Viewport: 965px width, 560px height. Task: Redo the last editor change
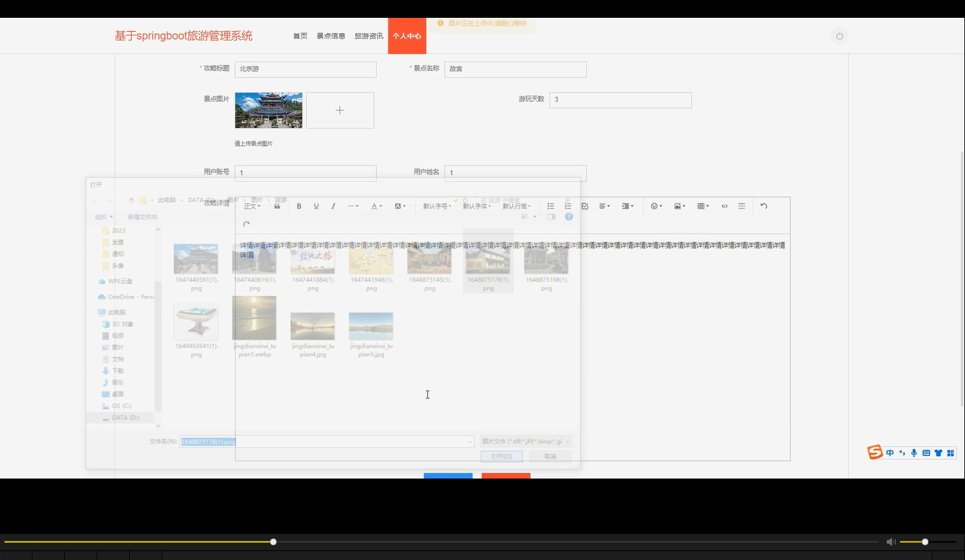246,224
